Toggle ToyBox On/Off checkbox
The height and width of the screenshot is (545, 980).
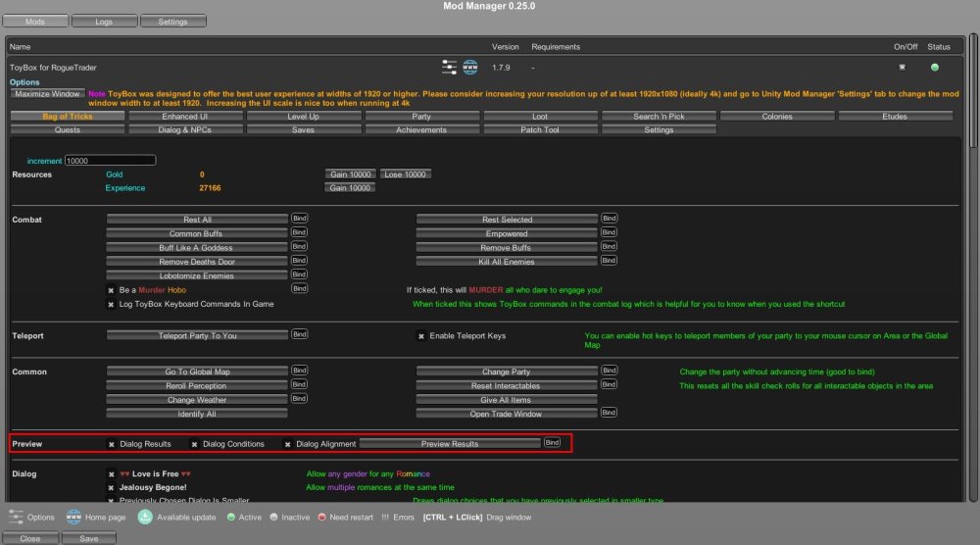point(902,68)
